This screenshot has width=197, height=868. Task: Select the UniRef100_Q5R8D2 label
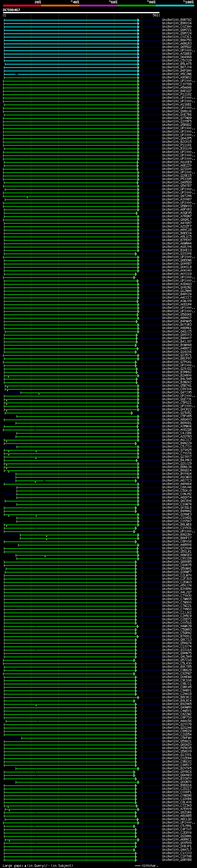(177, 125)
